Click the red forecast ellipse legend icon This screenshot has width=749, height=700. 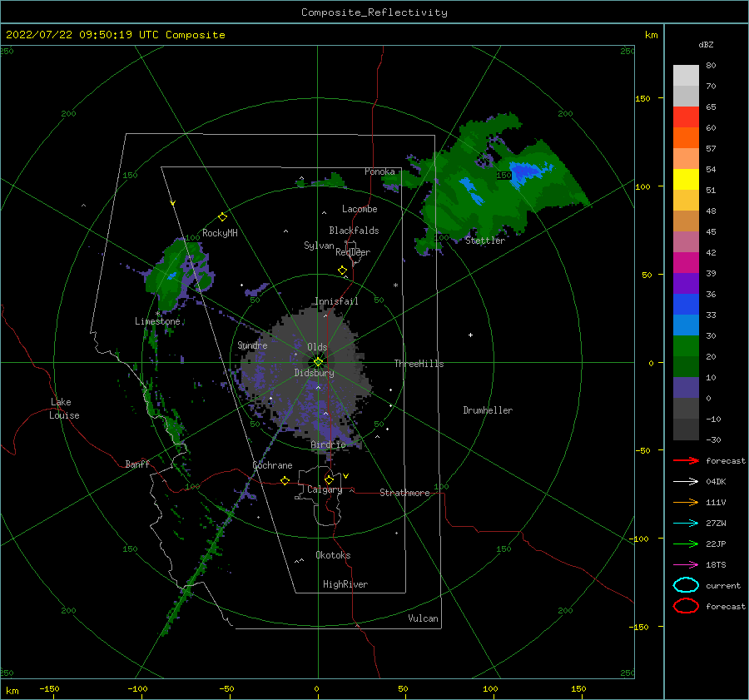[686, 606]
